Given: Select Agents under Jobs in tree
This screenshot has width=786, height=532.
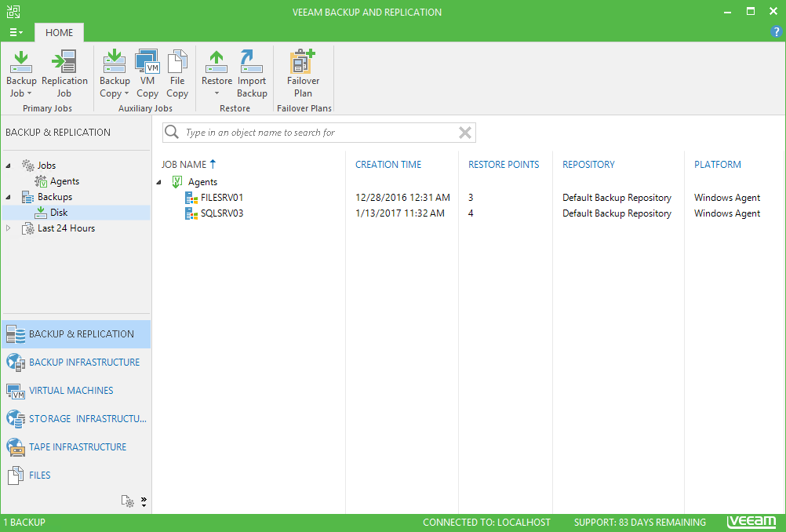Looking at the screenshot, I should (x=64, y=181).
